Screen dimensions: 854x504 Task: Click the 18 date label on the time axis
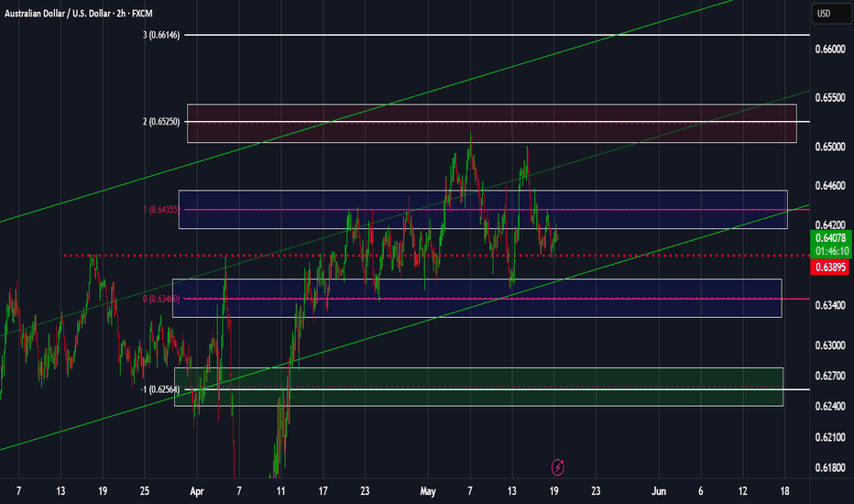[784, 491]
